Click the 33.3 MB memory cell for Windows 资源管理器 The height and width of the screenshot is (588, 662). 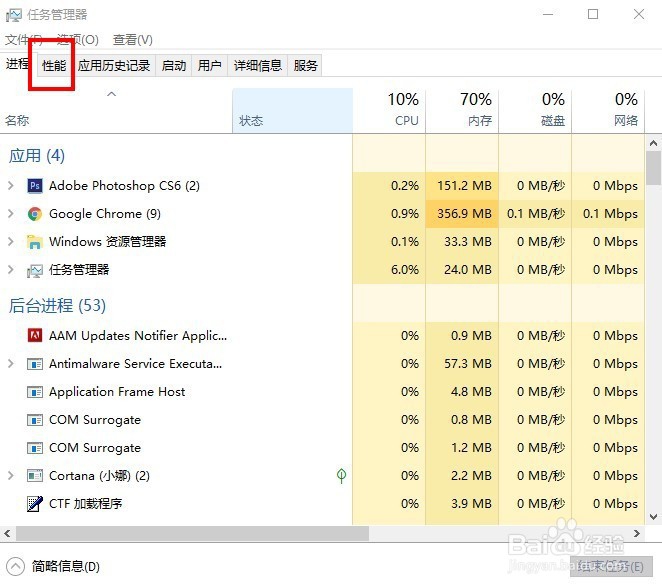click(x=462, y=242)
